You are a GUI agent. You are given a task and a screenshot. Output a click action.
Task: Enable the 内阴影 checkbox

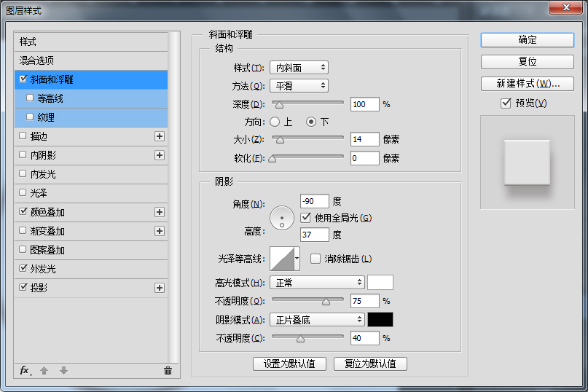click(23, 154)
